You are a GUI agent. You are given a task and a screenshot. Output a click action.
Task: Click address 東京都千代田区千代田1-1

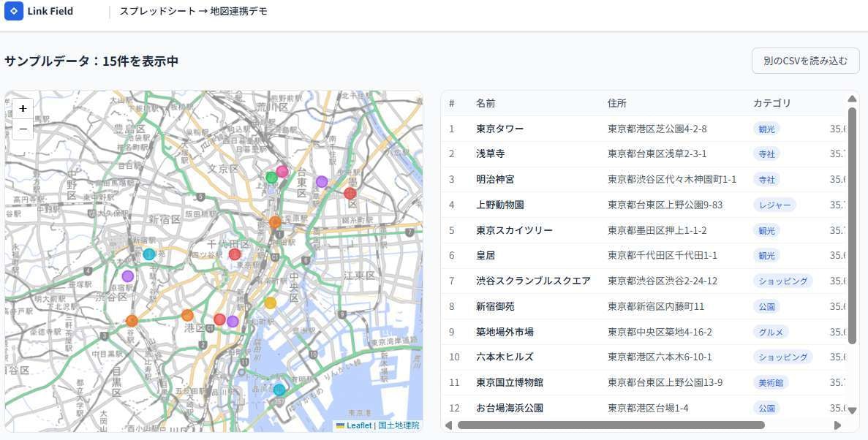[x=663, y=256]
